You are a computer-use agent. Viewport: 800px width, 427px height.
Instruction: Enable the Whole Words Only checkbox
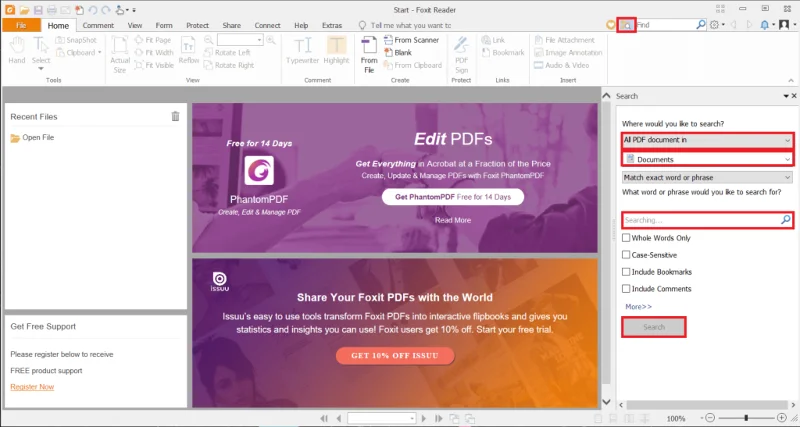coord(626,238)
